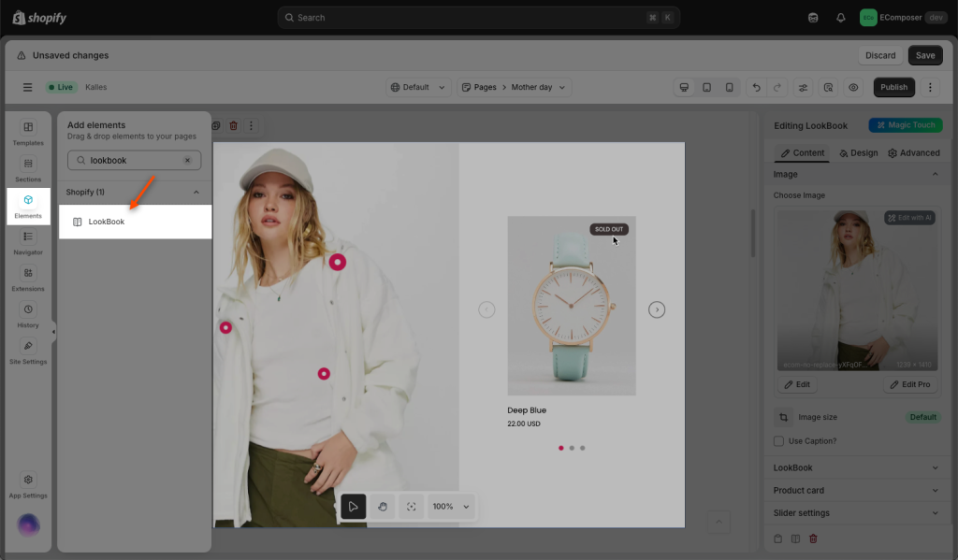Select the hand pan tool
Screen dimensions: 958x560
point(383,507)
